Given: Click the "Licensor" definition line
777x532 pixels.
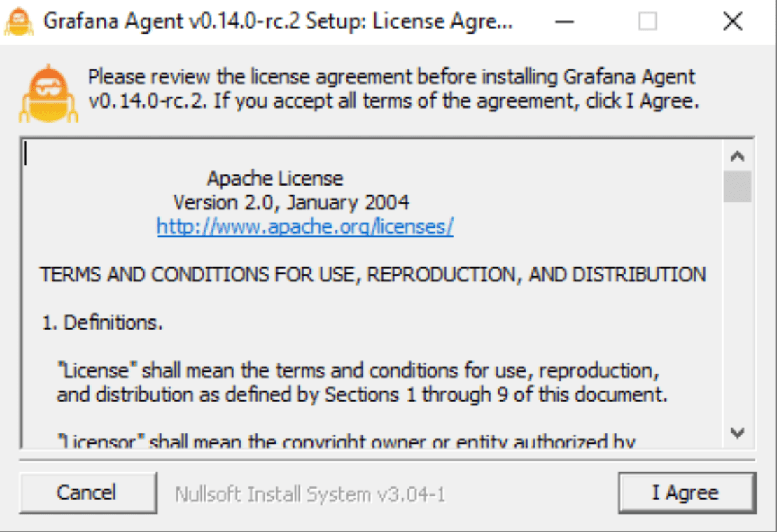Looking at the screenshot, I should tap(346, 442).
